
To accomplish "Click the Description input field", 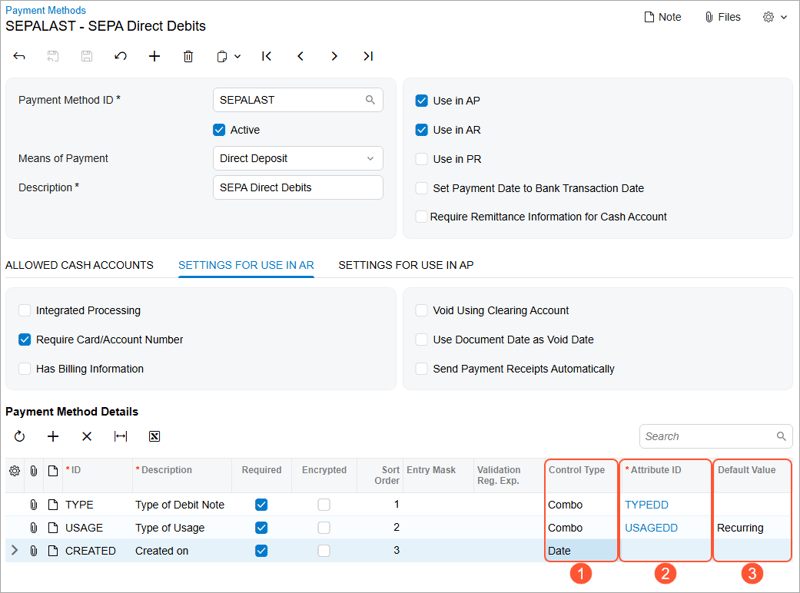I will [x=298, y=187].
